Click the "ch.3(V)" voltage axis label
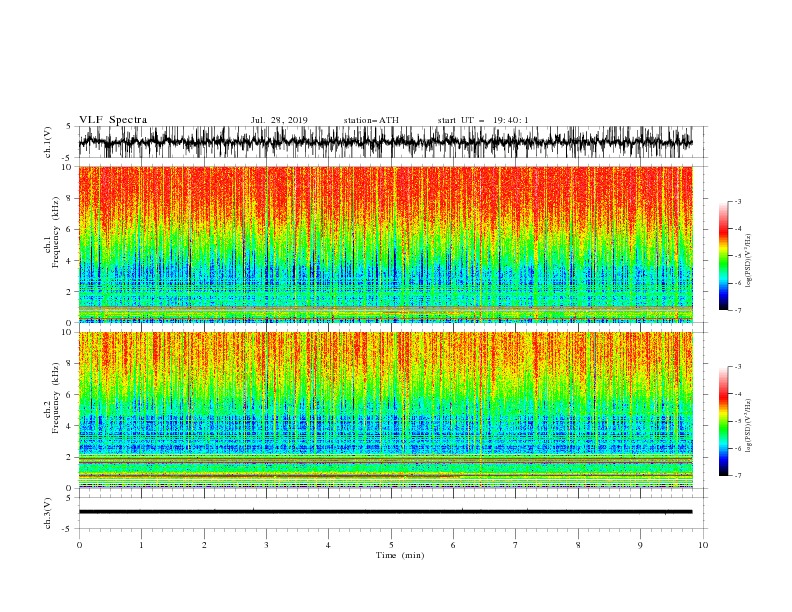 click(48, 513)
